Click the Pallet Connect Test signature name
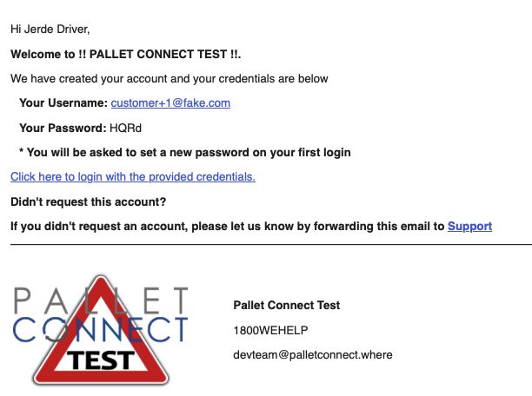Viewport: 532px width, 396px height. (286, 305)
